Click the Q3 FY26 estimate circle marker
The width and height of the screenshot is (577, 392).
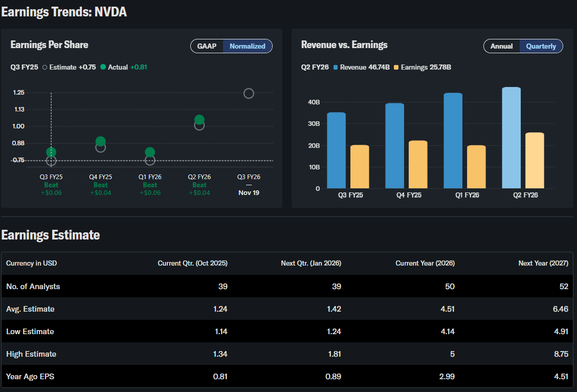[x=249, y=93]
